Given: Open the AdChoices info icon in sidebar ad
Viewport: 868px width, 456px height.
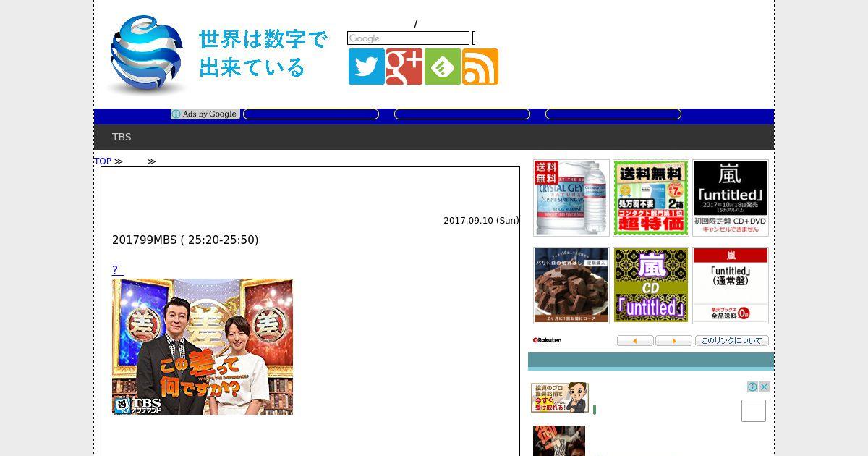Looking at the screenshot, I should click(x=752, y=387).
